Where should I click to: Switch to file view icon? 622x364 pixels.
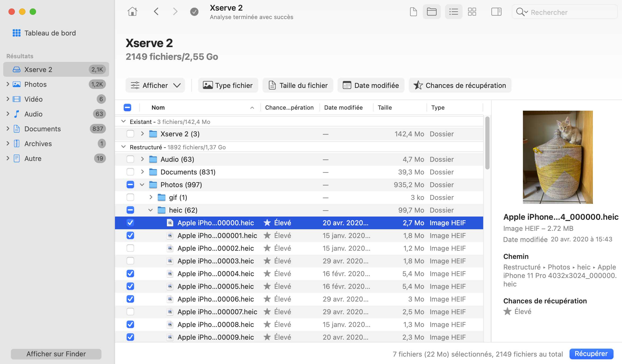(x=413, y=12)
